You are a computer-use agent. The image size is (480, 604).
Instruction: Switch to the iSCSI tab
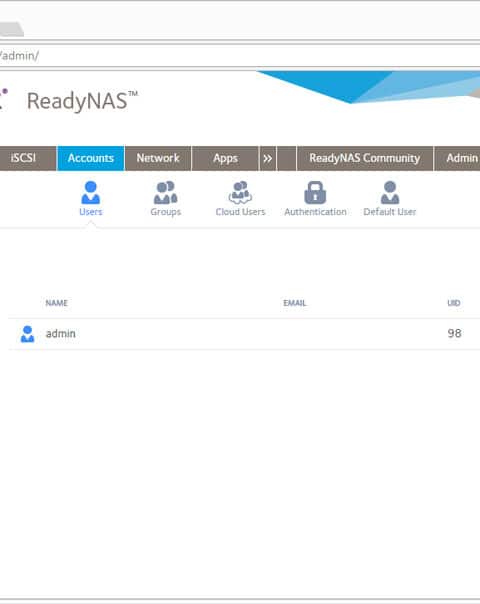(28, 158)
